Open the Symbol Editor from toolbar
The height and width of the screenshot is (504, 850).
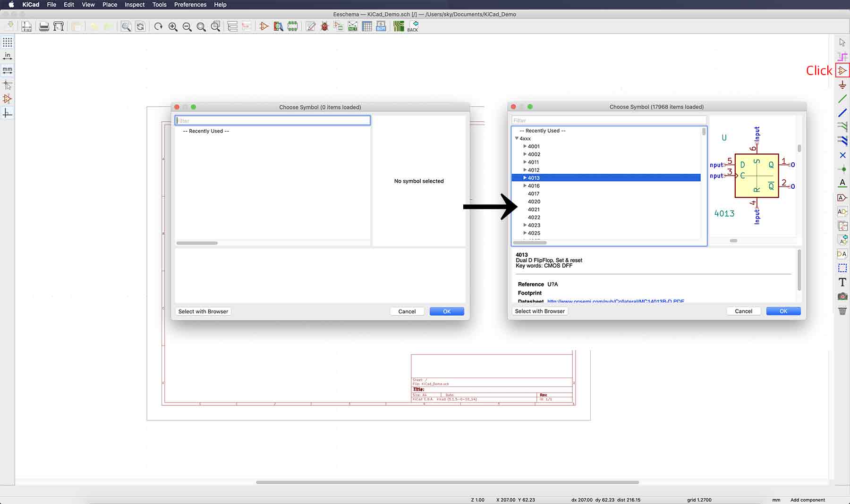[x=264, y=26]
